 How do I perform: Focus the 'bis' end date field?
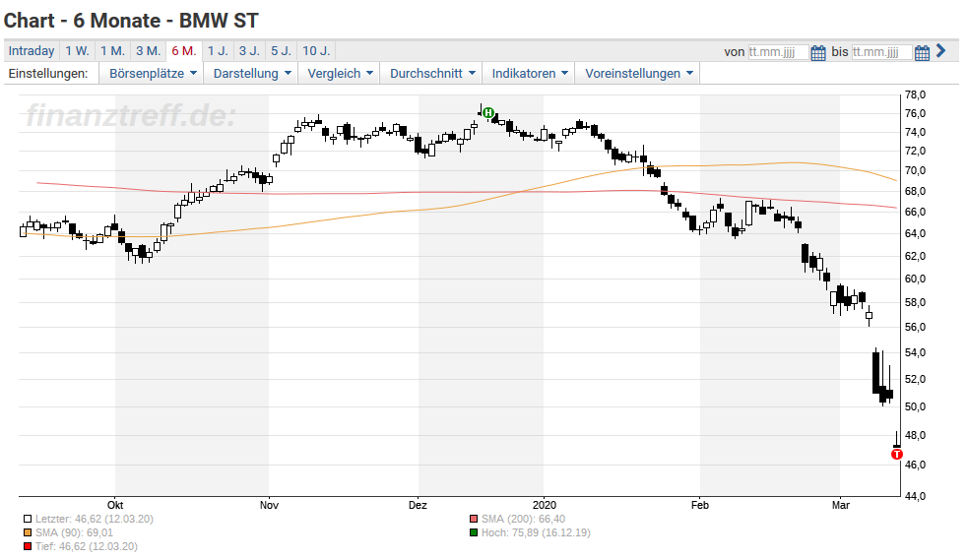tap(881, 52)
